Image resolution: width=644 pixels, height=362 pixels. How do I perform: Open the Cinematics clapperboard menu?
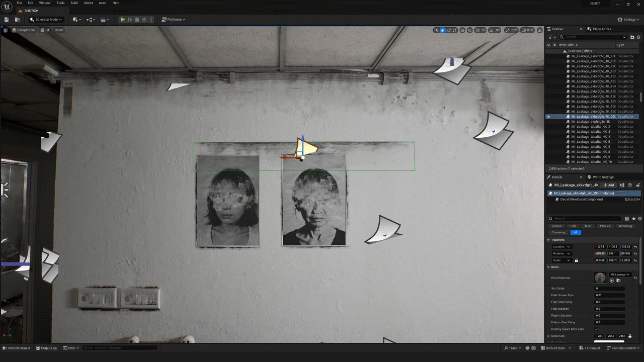[x=105, y=20]
